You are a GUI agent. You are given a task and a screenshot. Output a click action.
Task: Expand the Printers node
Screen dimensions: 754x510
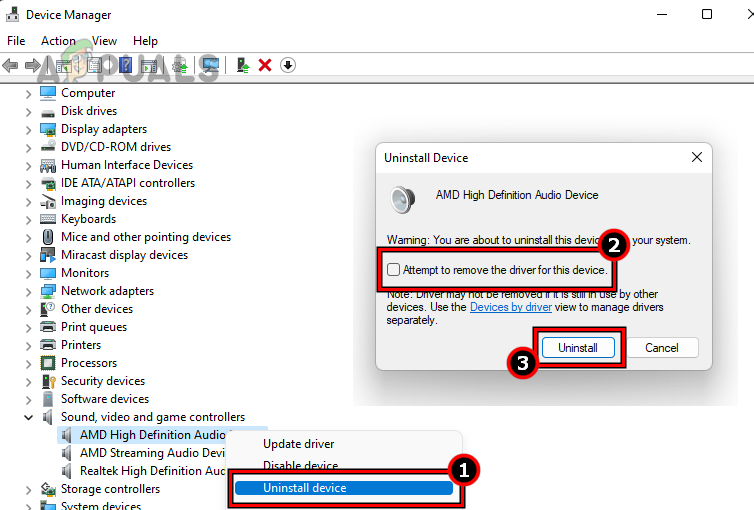(x=28, y=346)
